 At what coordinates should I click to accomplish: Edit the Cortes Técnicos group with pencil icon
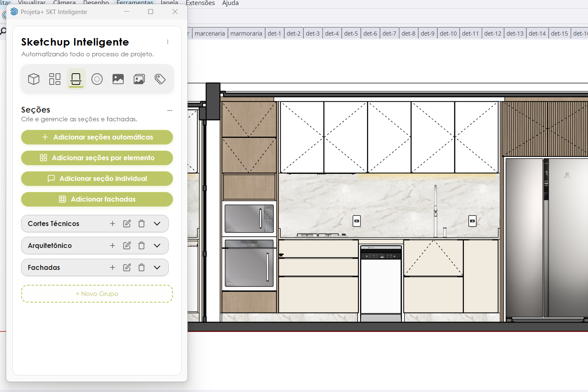point(127,224)
